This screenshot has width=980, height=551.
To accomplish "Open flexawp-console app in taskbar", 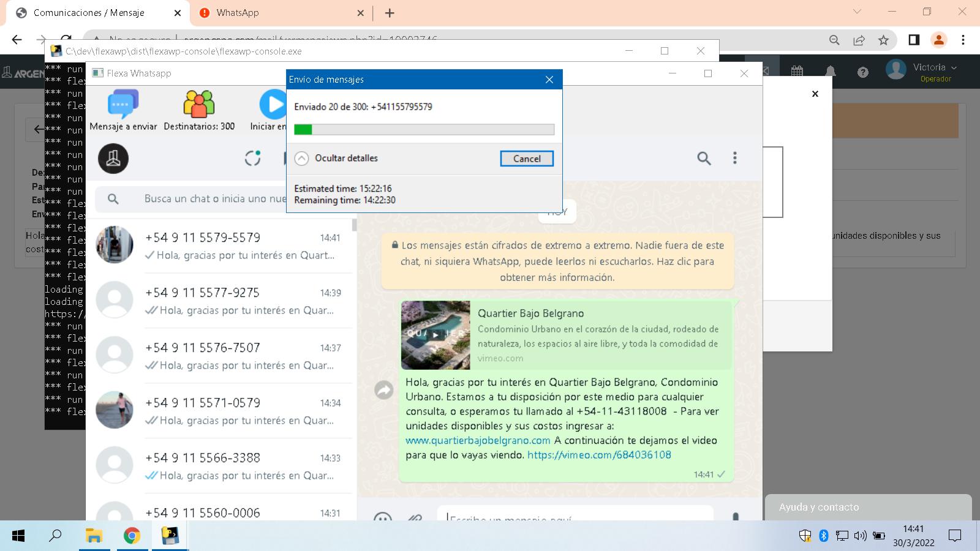I will click(170, 536).
